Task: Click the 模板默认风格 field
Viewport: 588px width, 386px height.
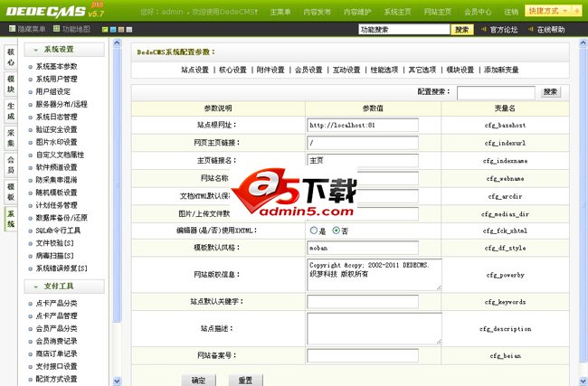Action: (363, 248)
